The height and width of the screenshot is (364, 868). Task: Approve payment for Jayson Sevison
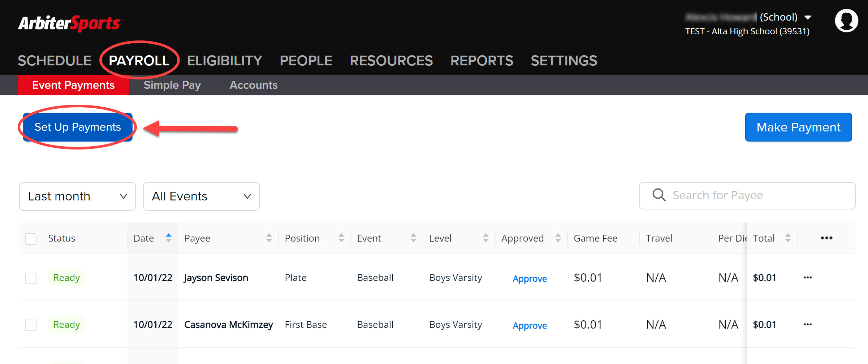(530, 279)
